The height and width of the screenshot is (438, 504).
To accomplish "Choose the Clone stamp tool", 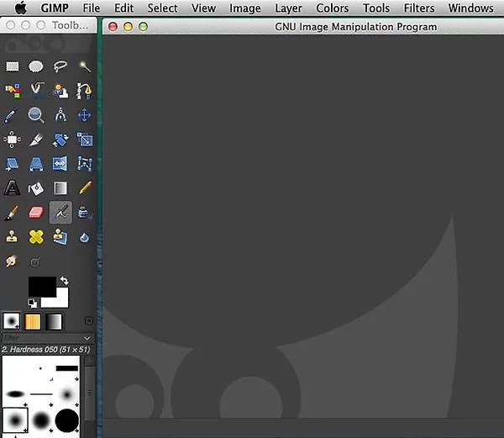I will point(12,237).
